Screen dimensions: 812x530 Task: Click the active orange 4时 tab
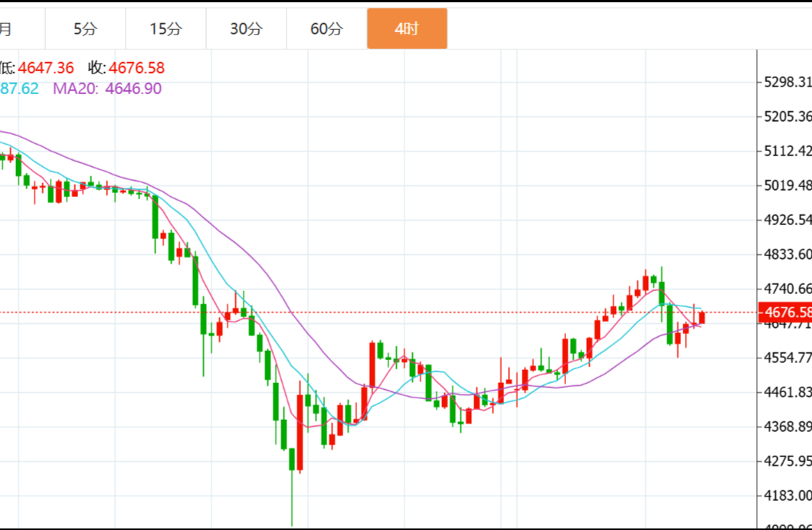point(407,29)
